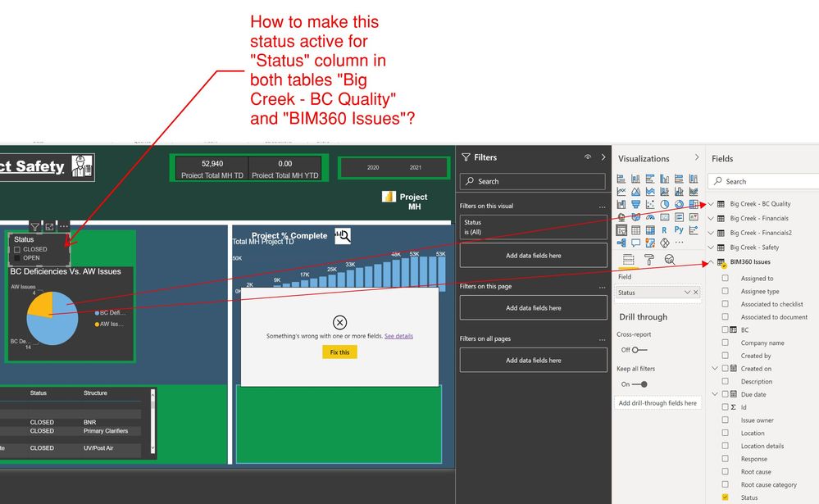Screen dimensions: 819x504
Task: Pick the ribbon chart visualization
Action: pyautogui.click(x=693, y=192)
